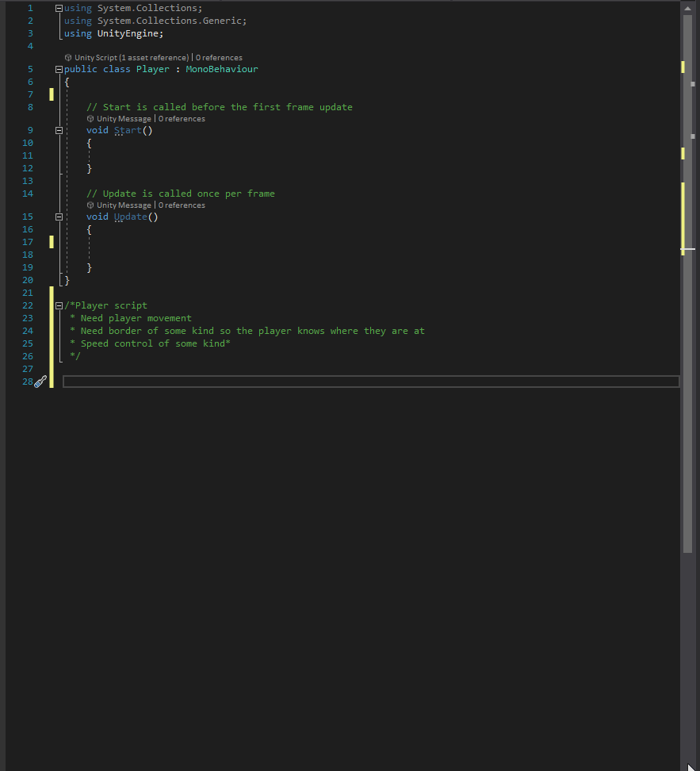
Task: Place cursor in empty line 28
Action: (x=371, y=382)
